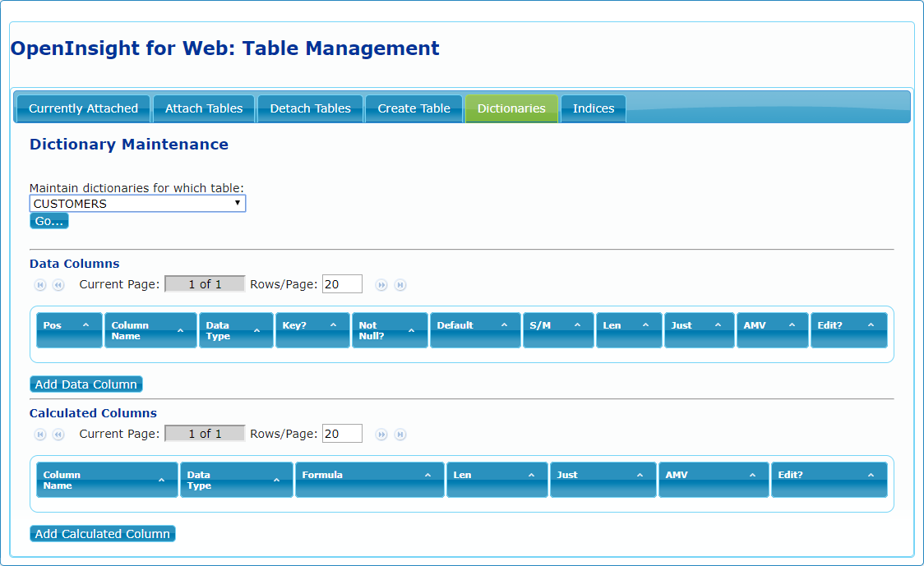This screenshot has height=566, width=924.
Task: Switch to Create Table tab
Action: [x=413, y=108]
